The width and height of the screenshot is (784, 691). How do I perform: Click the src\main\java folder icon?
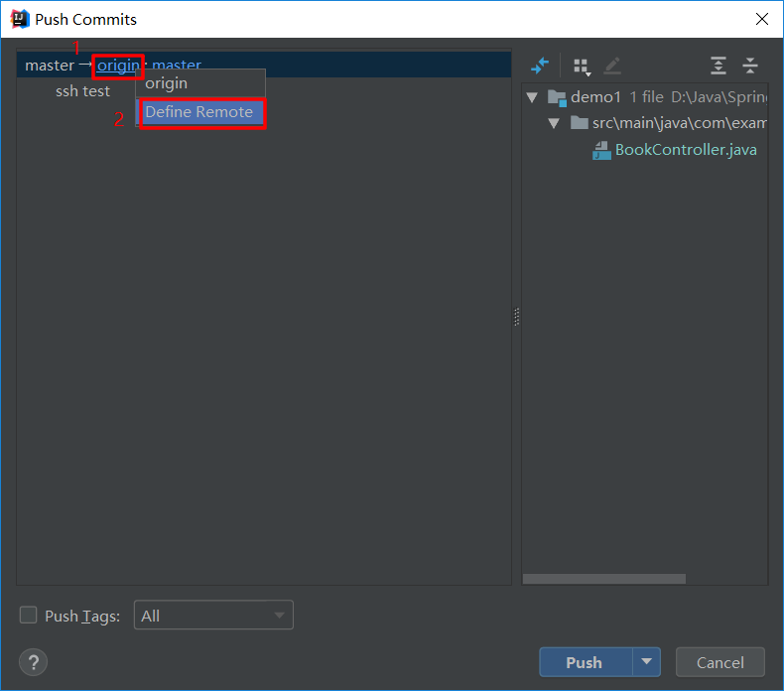[x=579, y=122]
